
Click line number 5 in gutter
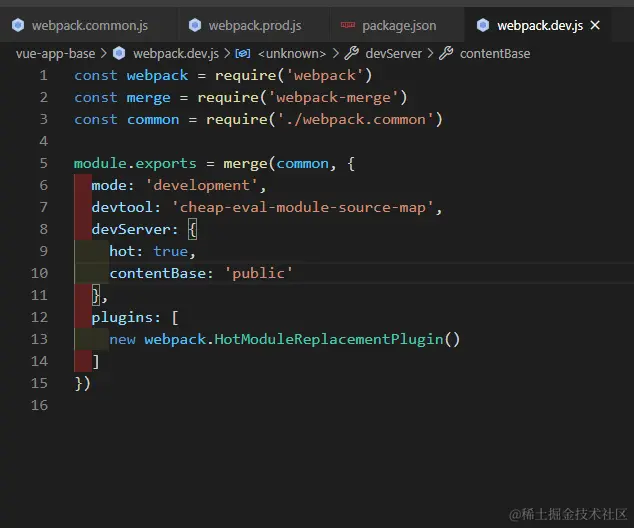[x=44, y=163]
